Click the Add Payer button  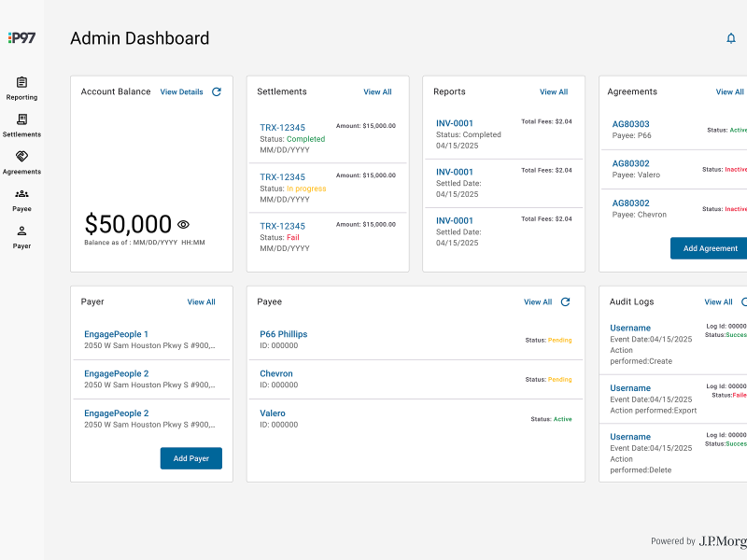point(190,458)
